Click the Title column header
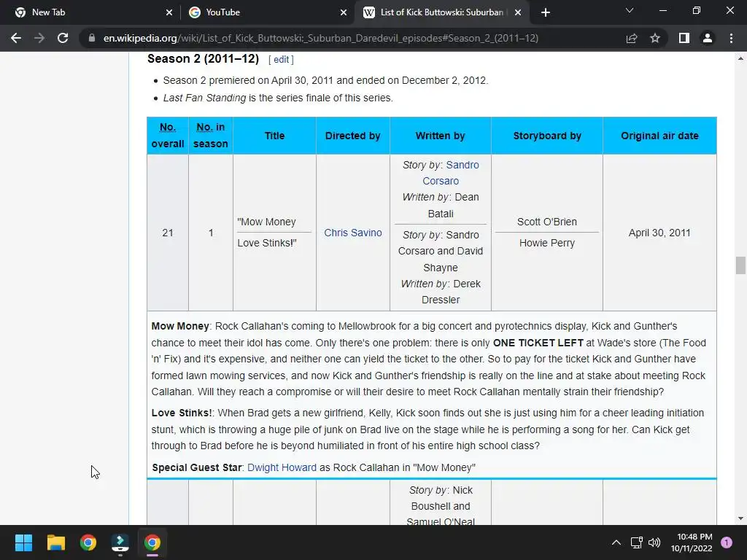The width and height of the screenshot is (747, 560). (274, 136)
